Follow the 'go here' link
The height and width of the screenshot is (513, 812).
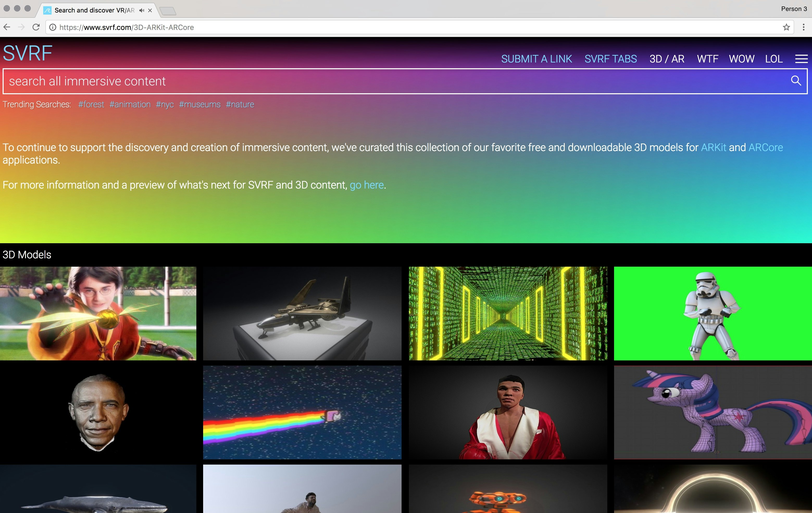point(367,185)
